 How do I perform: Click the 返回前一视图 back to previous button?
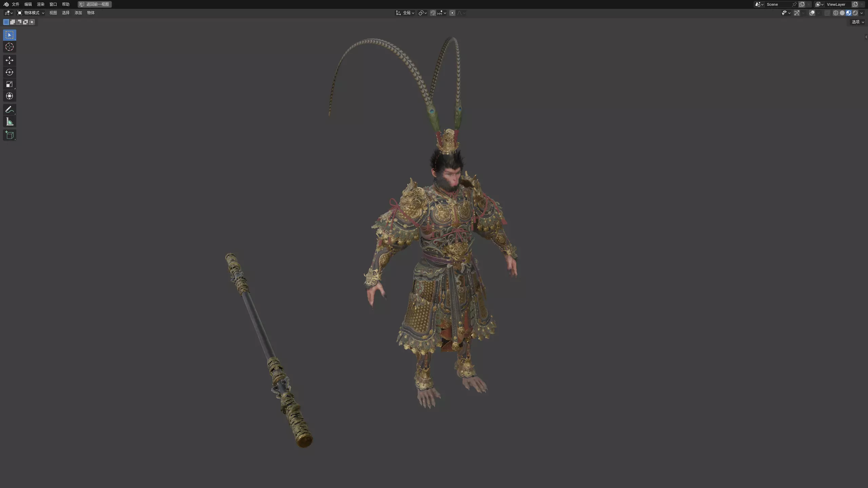tap(95, 4)
